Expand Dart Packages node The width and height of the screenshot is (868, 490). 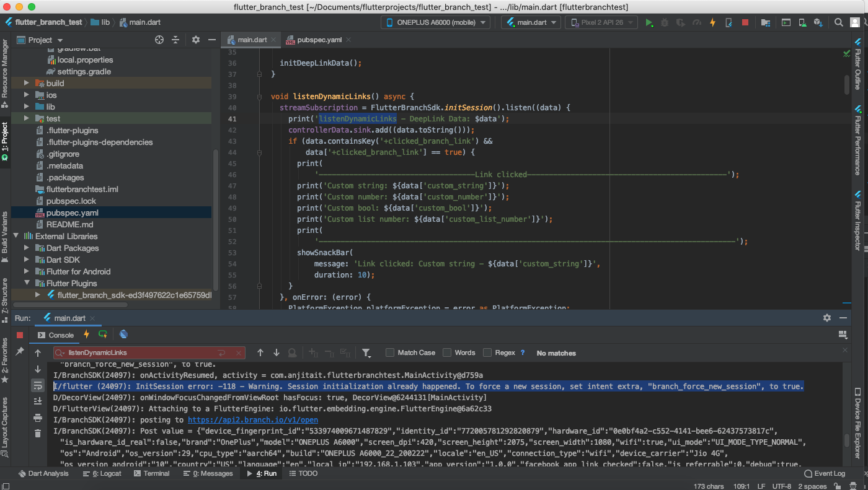(x=27, y=248)
